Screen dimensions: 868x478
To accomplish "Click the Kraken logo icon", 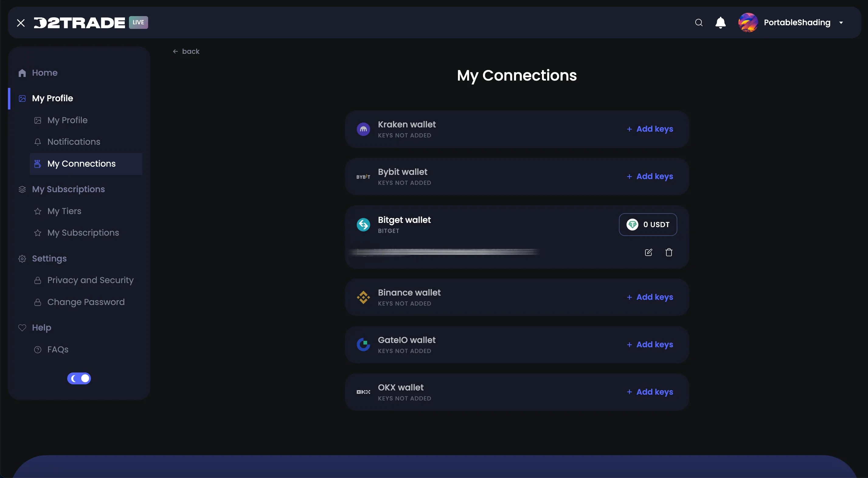I will (x=363, y=129).
